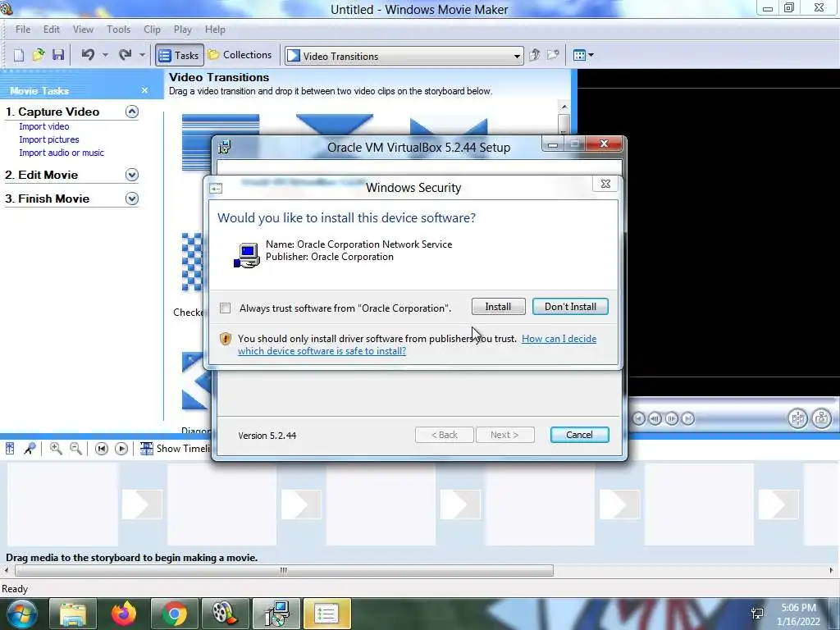Click the first storyboard transition cell
The height and width of the screenshot is (630, 840).
point(142,504)
